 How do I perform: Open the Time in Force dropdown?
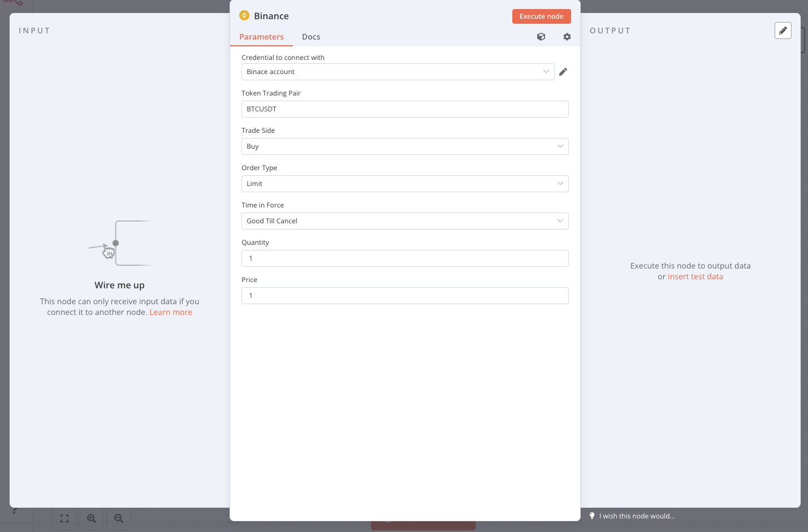click(405, 221)
